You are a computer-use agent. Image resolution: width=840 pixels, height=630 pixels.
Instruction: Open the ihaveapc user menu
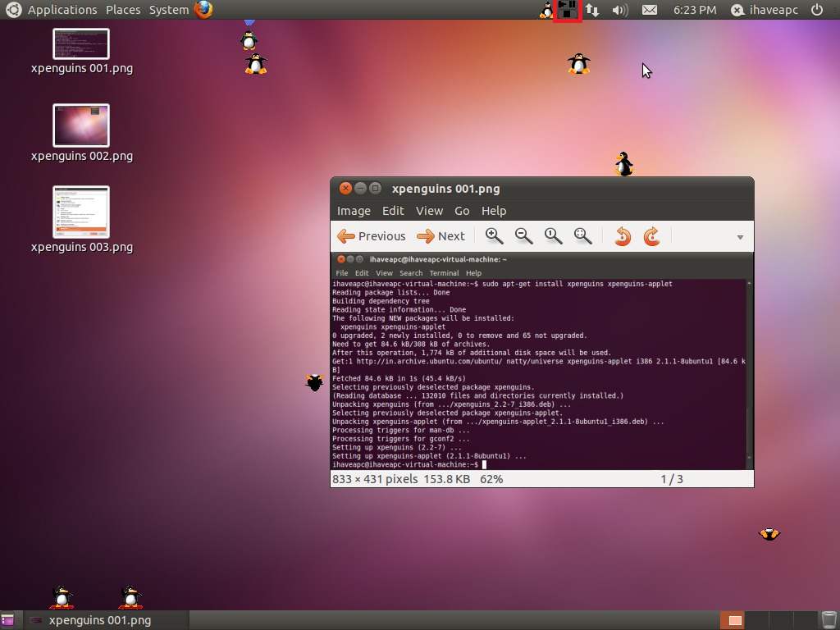[x=765, y=10]
